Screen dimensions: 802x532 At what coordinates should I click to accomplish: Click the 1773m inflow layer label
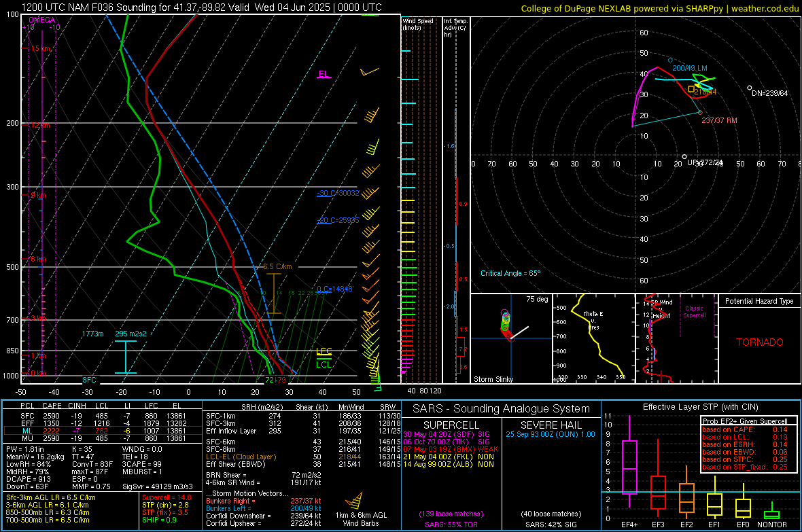tap(92, 334)
